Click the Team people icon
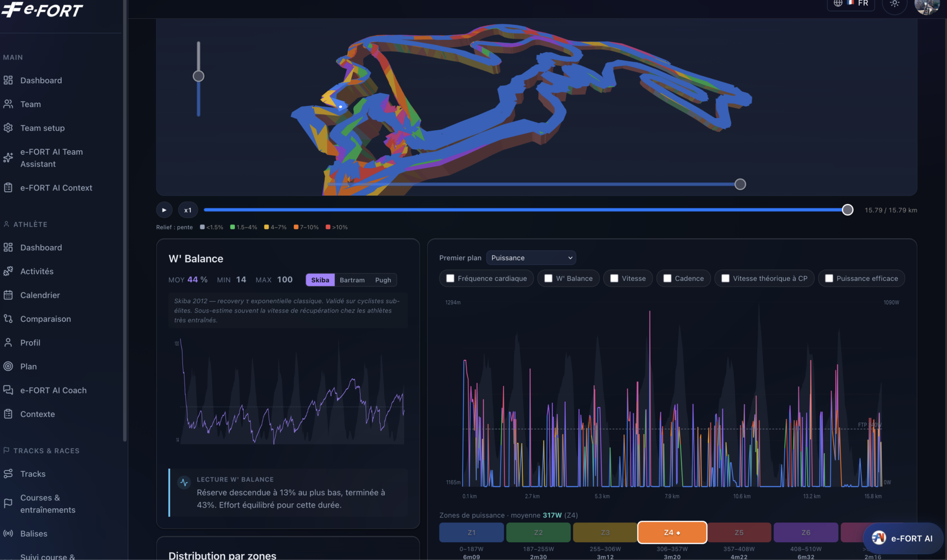The height and width of the screenshot is (560, 947). [x=8, y=104]
